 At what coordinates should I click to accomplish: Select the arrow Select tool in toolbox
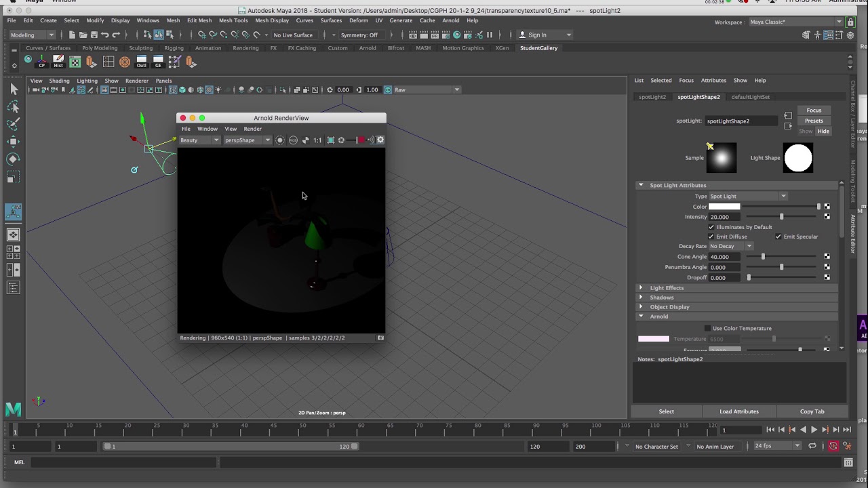(x=14, y=89)
